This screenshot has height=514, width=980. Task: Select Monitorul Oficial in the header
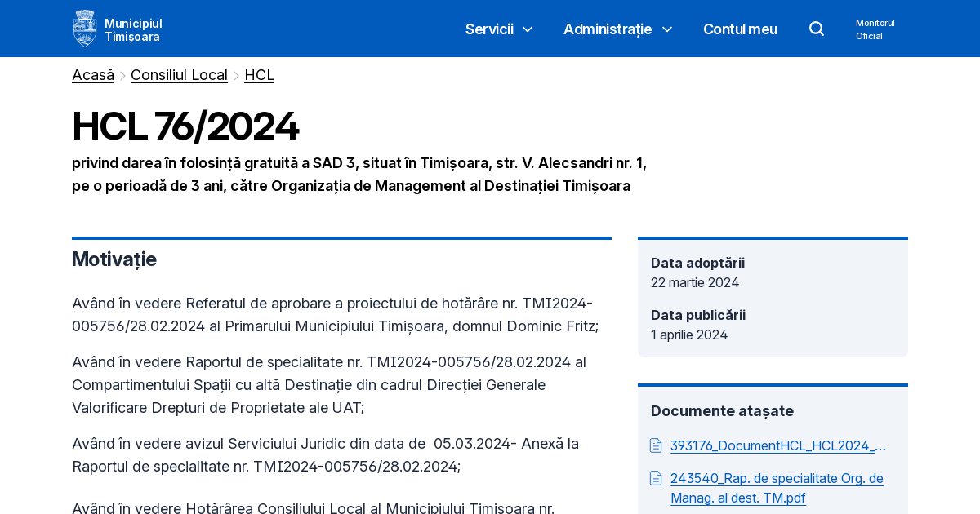point(875,29)
